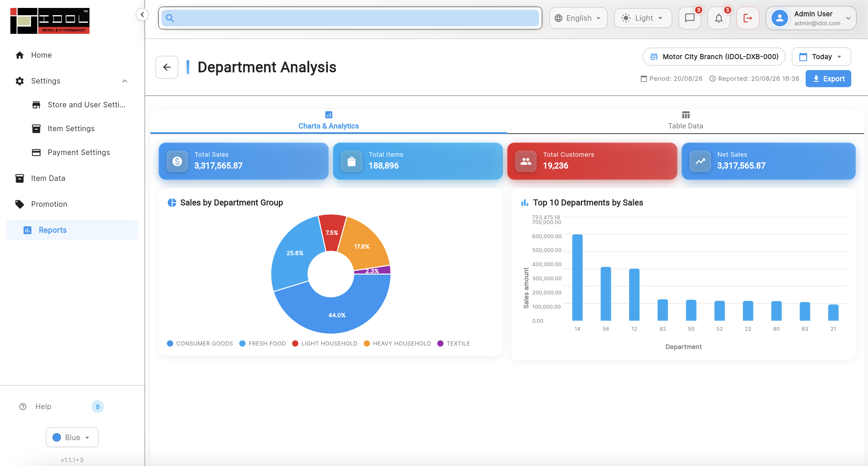Open the notifications bell
The image size is (868, 466).
[719, 18]
